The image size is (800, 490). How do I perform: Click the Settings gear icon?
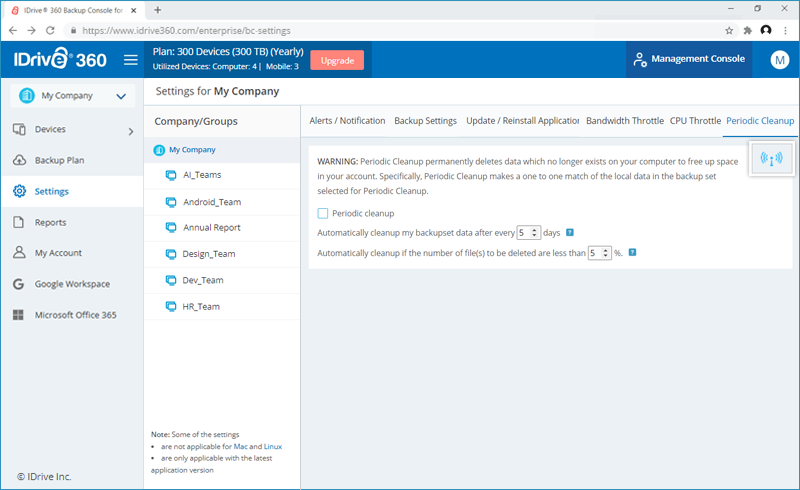(x=19, y=191)
